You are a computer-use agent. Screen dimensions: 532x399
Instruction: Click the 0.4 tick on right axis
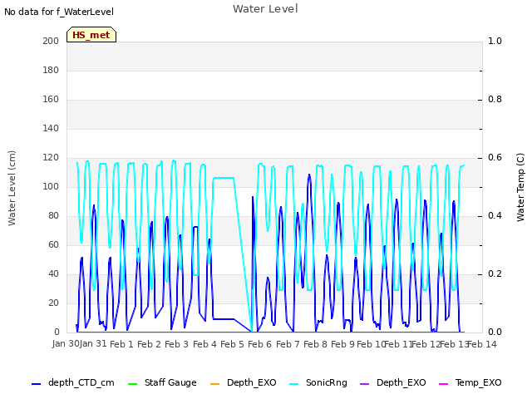coord(495,216)
